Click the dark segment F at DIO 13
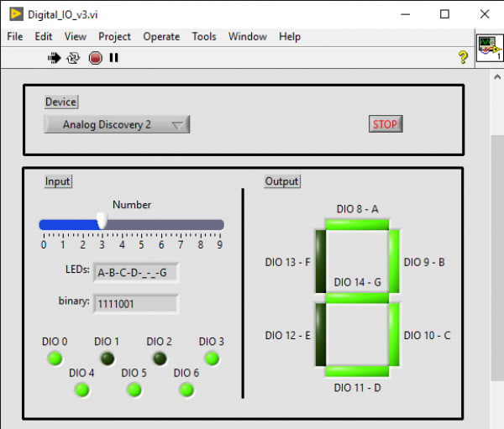The image size is (504, 429). coord(321,261)
